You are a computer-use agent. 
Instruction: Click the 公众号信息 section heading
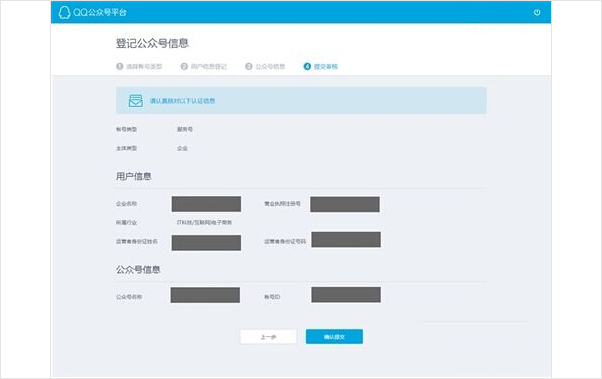[138, 270]
